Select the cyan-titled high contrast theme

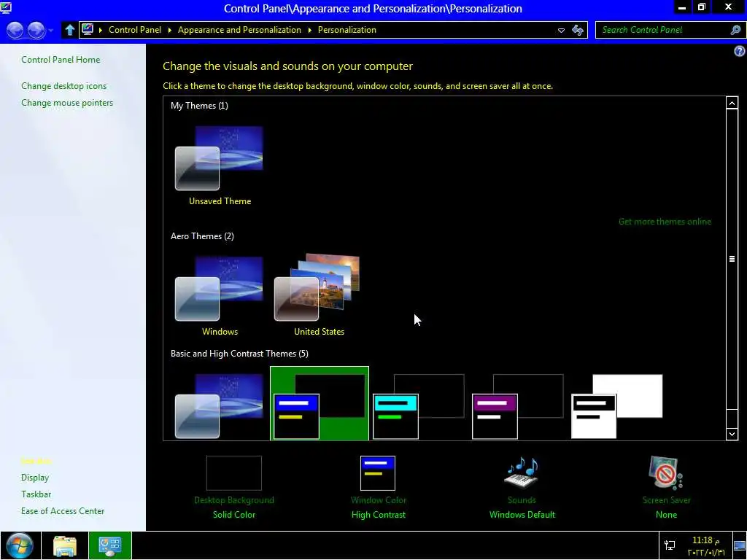click(x=418, y=406)
